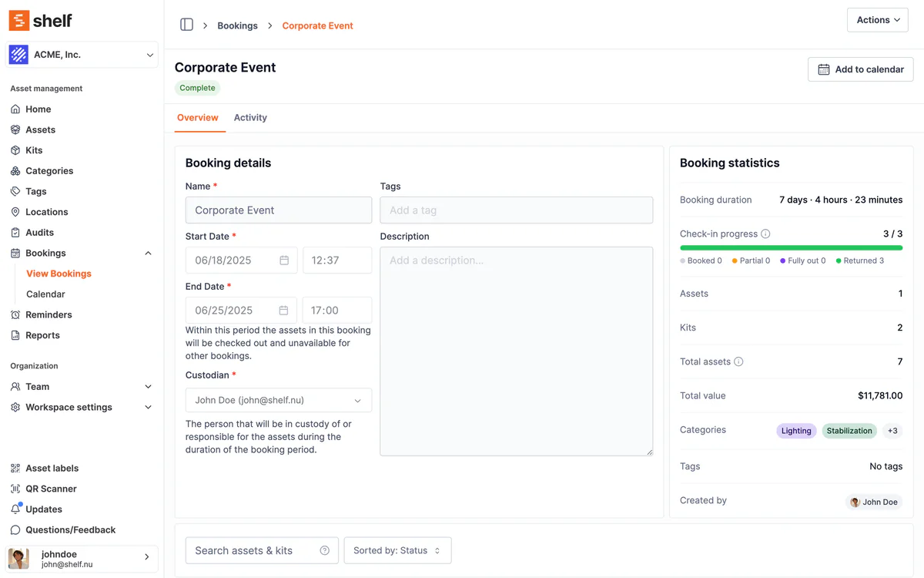Click the 17:00 end time field
The height and width of the screenshot is (578, 924).
(337, 311)
